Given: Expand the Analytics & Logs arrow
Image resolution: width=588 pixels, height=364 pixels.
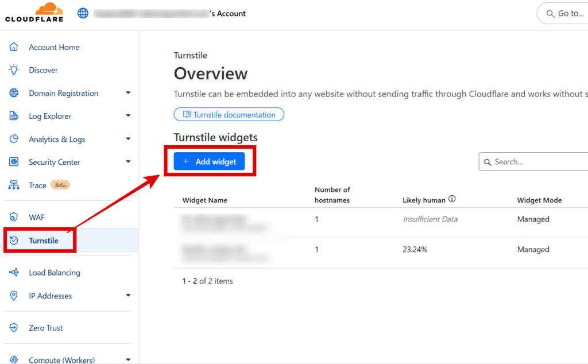Looking at the screenshot, I should [128, 139].
